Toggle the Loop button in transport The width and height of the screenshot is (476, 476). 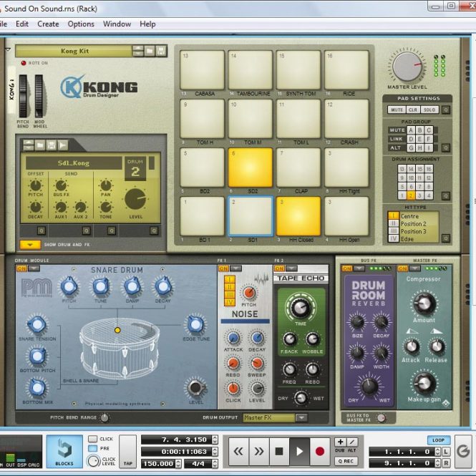(x=439, y=440)
